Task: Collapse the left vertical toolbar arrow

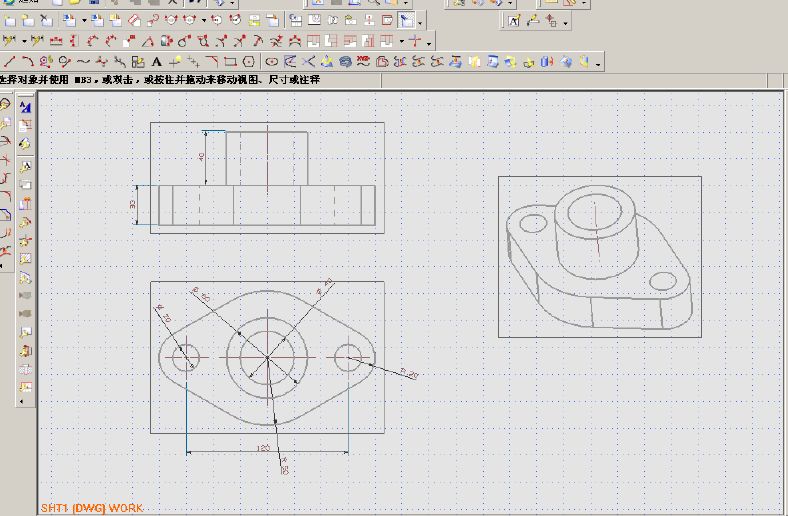Action: (21, 401)
